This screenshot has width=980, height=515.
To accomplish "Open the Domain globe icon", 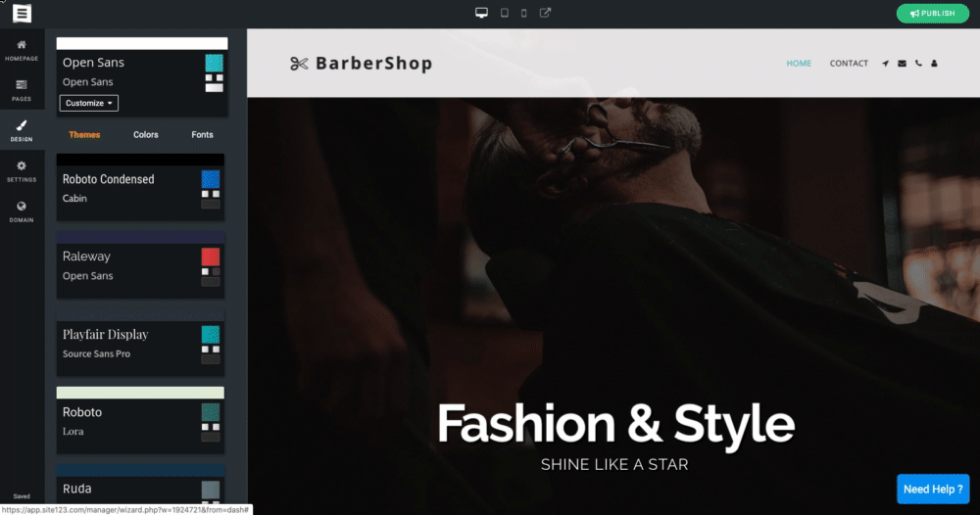I will pyautogui.click(x=22, y=206).
